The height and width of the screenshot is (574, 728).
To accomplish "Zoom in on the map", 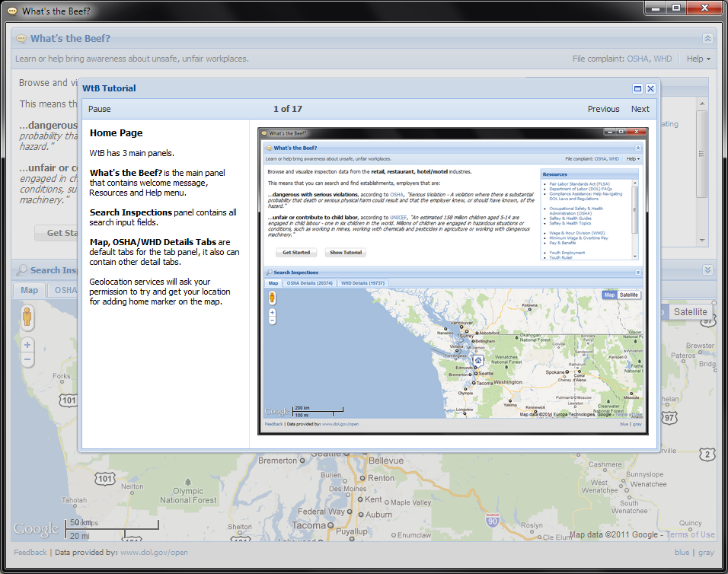I will click(x=27, y=345).
